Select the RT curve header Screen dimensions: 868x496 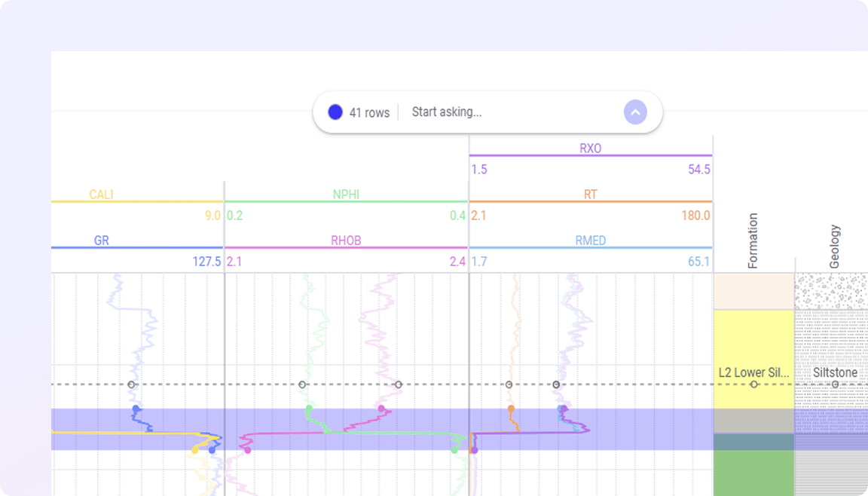coord(590,194)
